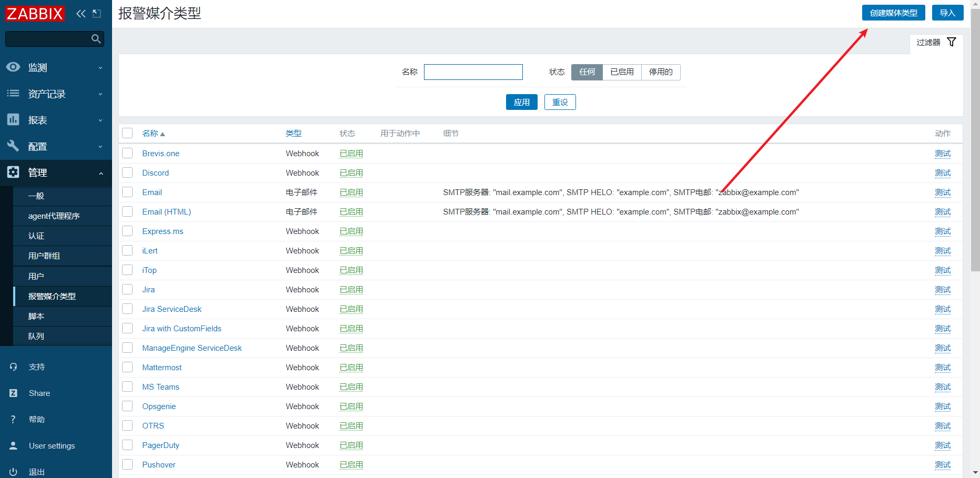
Task: Click the ZABBIX logo
Action: [x=35, y=13]
